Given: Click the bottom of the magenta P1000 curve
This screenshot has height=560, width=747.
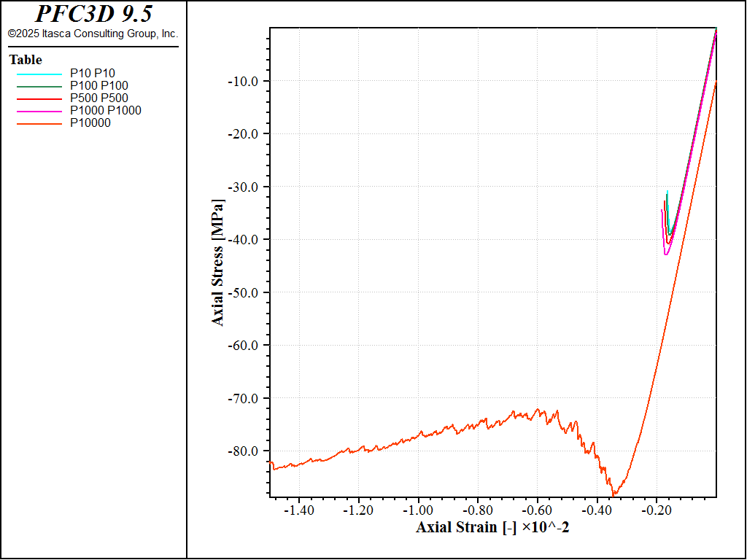Looking at the screenshot, I should tap(666, 254).
